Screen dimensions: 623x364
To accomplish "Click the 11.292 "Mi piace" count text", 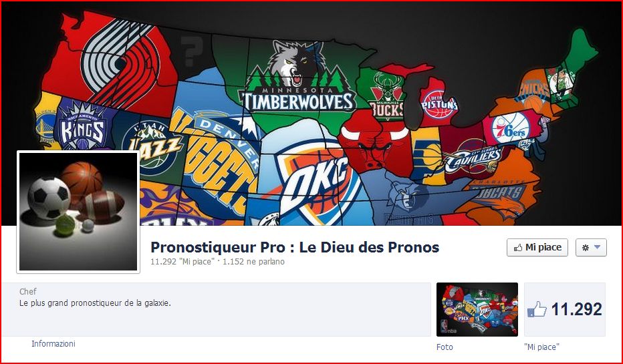I will click(182, 262).
